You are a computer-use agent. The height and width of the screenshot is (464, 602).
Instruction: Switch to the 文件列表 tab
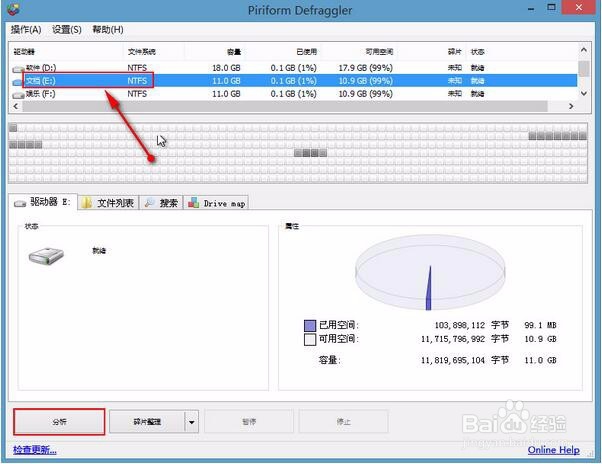click(x=108, y=203)
